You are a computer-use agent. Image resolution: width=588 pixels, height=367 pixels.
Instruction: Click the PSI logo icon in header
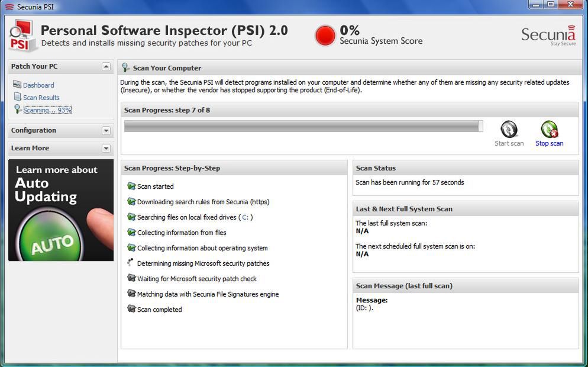(22, 36)
